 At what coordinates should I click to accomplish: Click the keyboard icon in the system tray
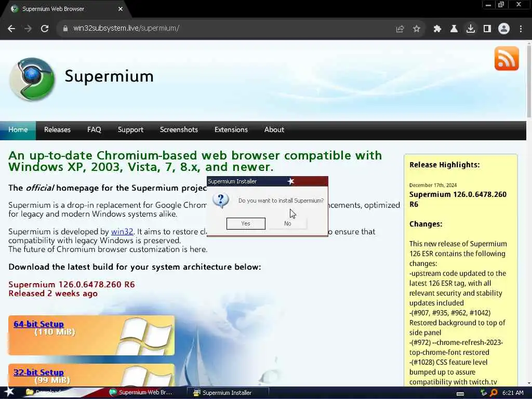(460, 393)
